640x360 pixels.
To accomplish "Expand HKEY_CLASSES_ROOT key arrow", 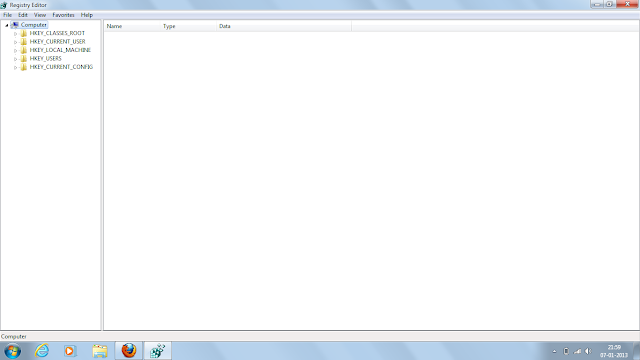I will tap(16, 33).
